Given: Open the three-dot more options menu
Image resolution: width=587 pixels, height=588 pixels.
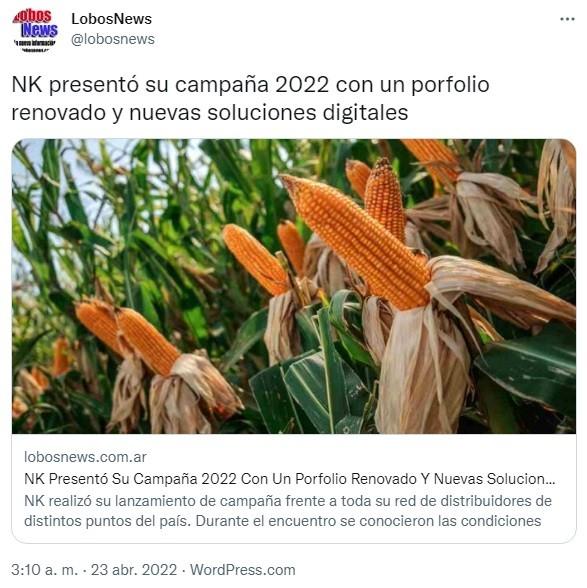Looking at the screenshot, I should [567, 19].
